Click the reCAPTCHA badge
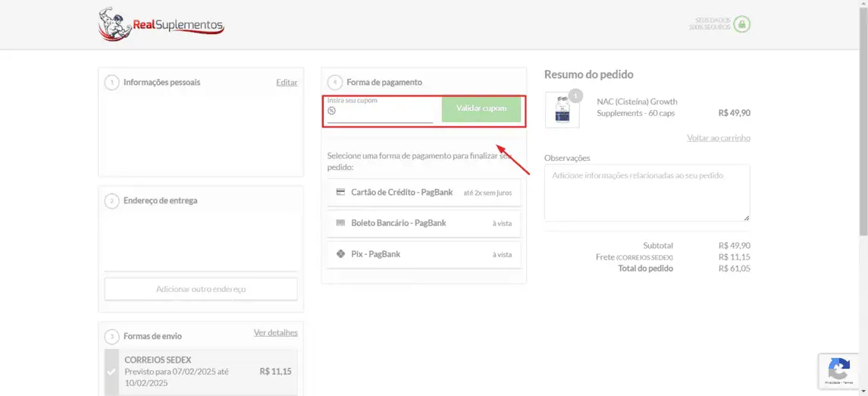The width and height of the screenshot is (868, 396). 840,370
